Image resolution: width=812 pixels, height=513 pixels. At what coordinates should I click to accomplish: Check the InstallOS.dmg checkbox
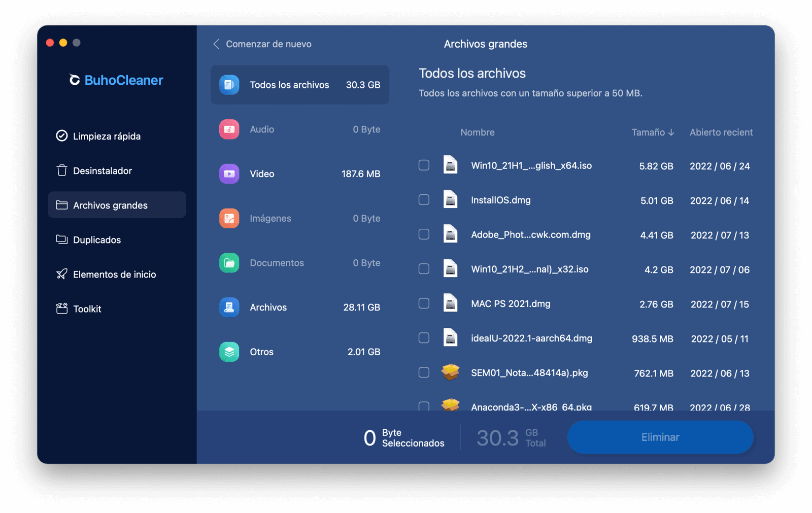coord(424,200)
